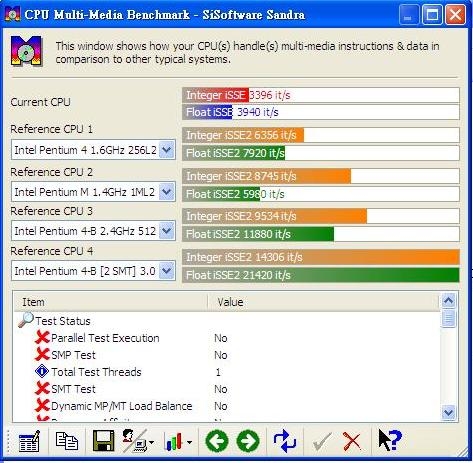Select the SMT Test row
Screen dimensions: 473x463
pos(227,389)
